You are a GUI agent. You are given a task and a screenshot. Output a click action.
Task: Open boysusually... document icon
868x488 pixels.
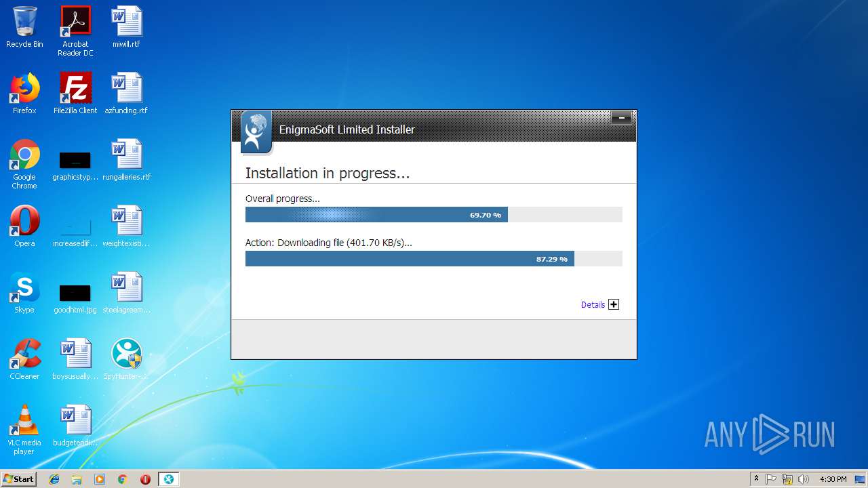pyautogui.click(x=75, y=359)
